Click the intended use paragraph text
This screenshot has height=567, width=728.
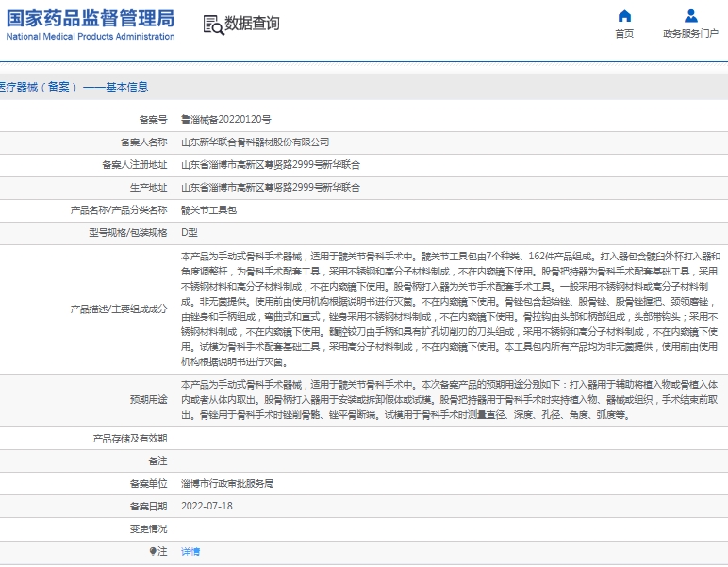coord(450,400)
